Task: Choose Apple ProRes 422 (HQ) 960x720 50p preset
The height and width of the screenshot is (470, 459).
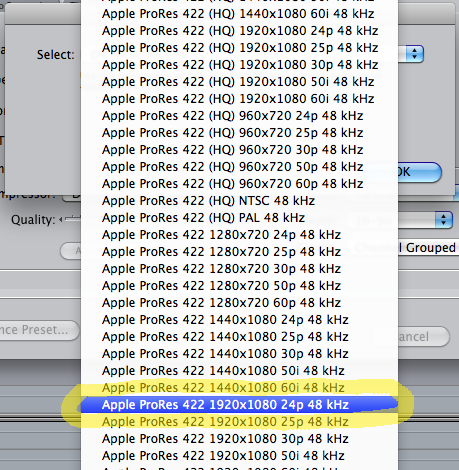Action: tap(239, 167)
